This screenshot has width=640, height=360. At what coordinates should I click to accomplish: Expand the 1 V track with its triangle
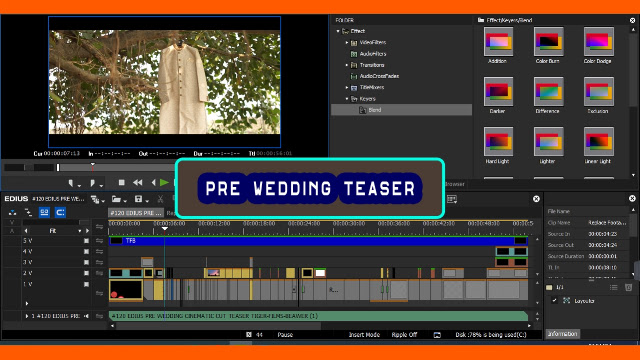click(27, 303)
